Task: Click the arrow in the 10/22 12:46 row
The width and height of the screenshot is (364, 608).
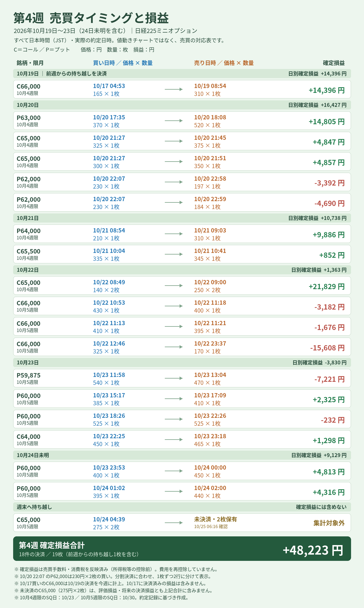Action: [x=174, y=347]
